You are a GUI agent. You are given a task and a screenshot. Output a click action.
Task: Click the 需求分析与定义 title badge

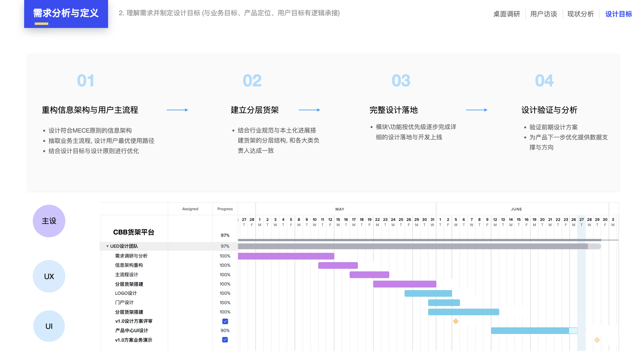[66, 14]
